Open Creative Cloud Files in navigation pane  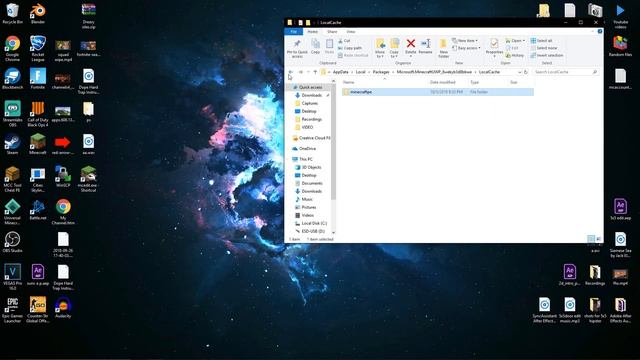[311, 138]
